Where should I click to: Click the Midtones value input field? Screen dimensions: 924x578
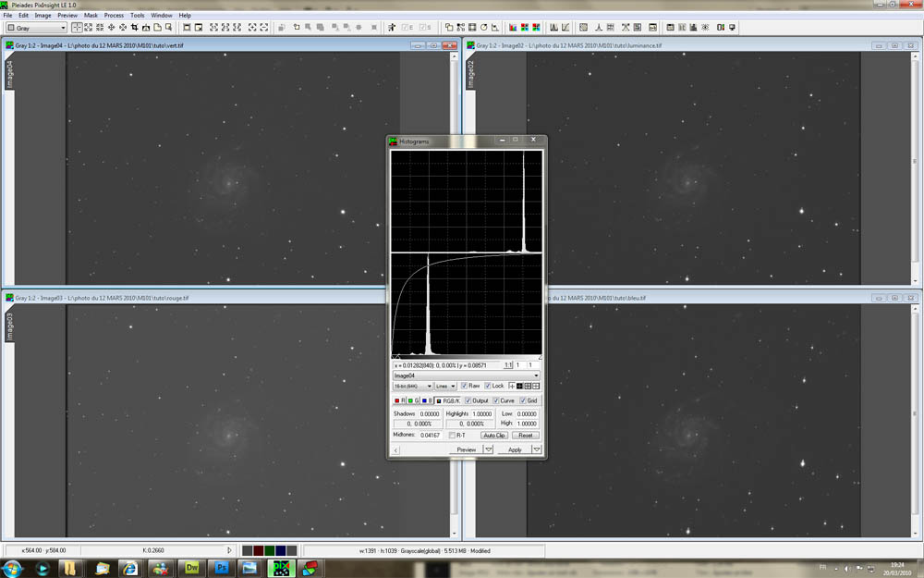[x=431, y=435]
